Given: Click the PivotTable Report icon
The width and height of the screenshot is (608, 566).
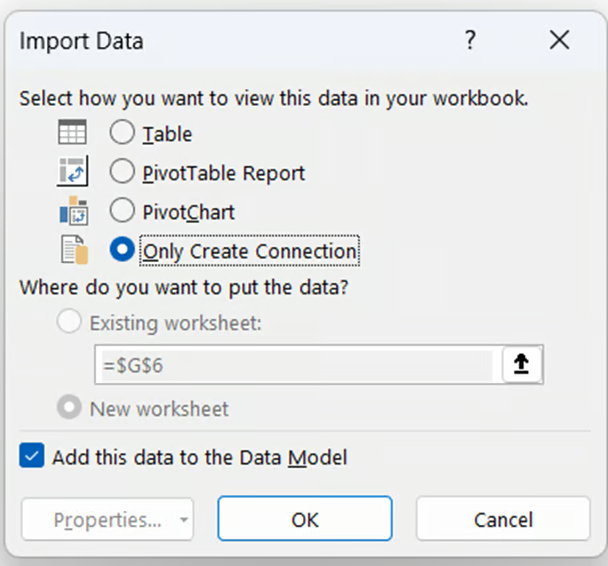Looking at the screenshot, I should pyautogui.click(x=73, y=172).
